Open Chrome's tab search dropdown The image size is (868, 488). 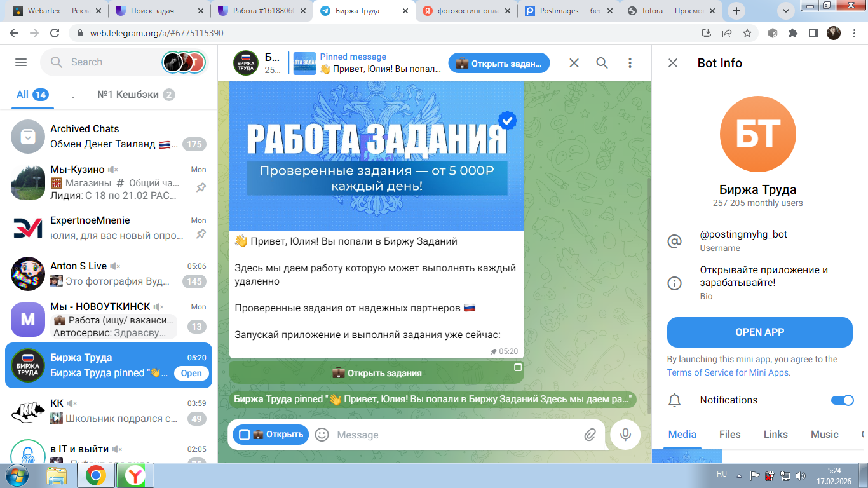(786, 10)
